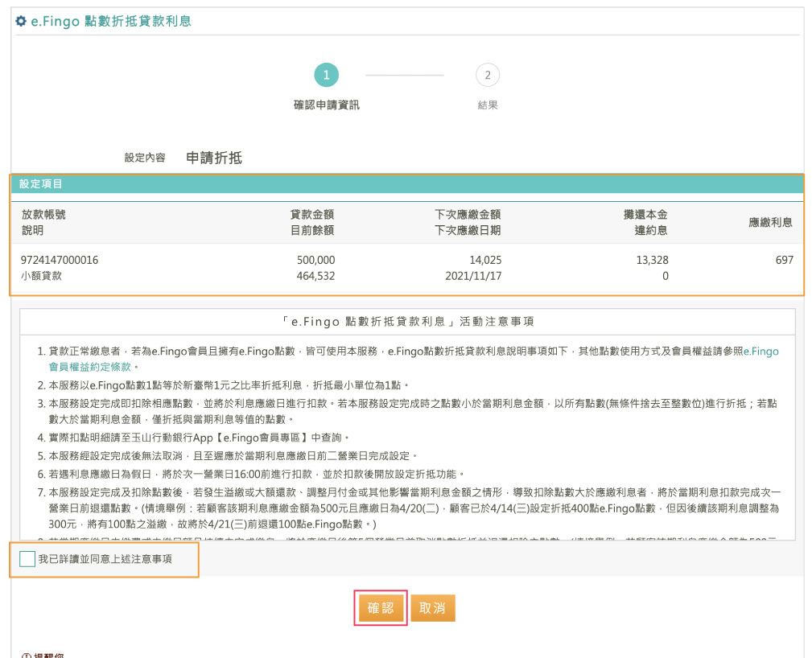Click the 設定內容 label

click(145, 158)
